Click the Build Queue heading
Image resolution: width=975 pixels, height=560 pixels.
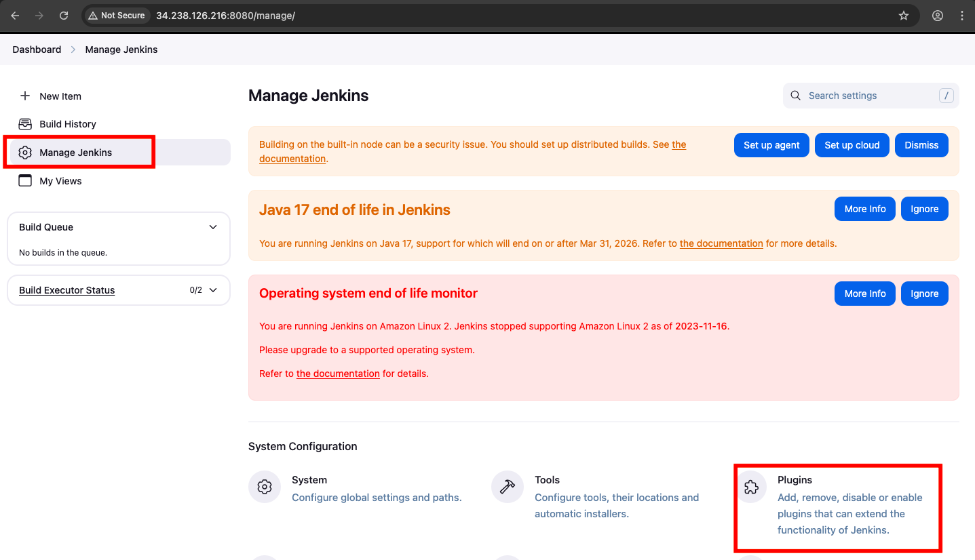click(46, 227)
